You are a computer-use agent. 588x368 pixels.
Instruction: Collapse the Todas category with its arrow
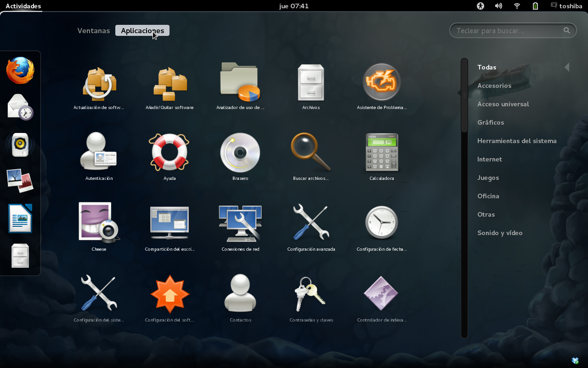click(567, 67)
